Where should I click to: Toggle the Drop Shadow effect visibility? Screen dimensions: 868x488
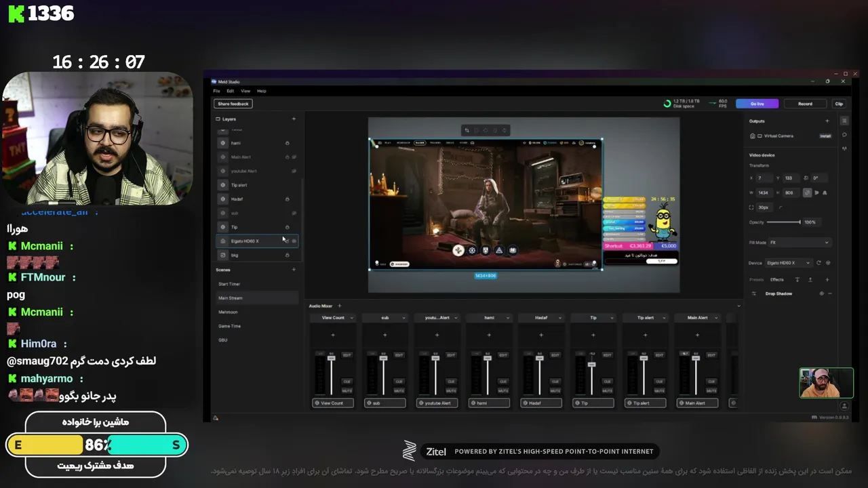821,293
